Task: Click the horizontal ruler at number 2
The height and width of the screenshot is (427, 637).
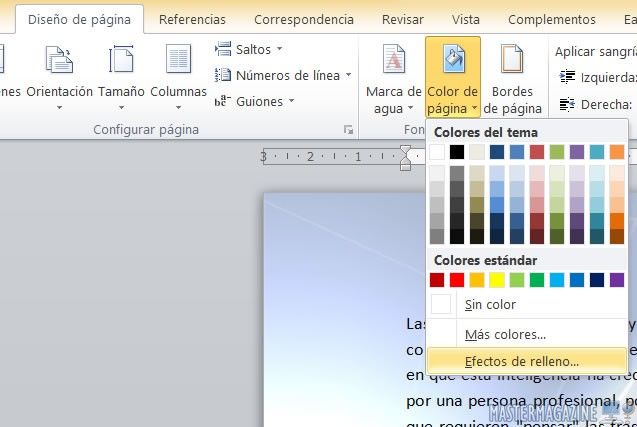Action: click(310, 156)
